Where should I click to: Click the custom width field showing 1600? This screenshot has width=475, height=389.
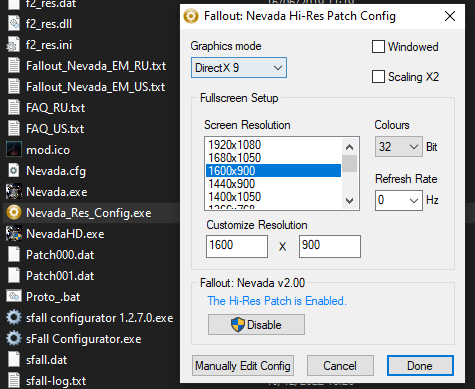(x=237, y=246)
